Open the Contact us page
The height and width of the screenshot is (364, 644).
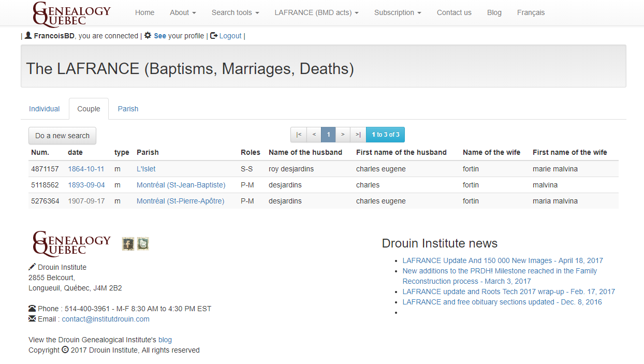(x=454, y=12)
